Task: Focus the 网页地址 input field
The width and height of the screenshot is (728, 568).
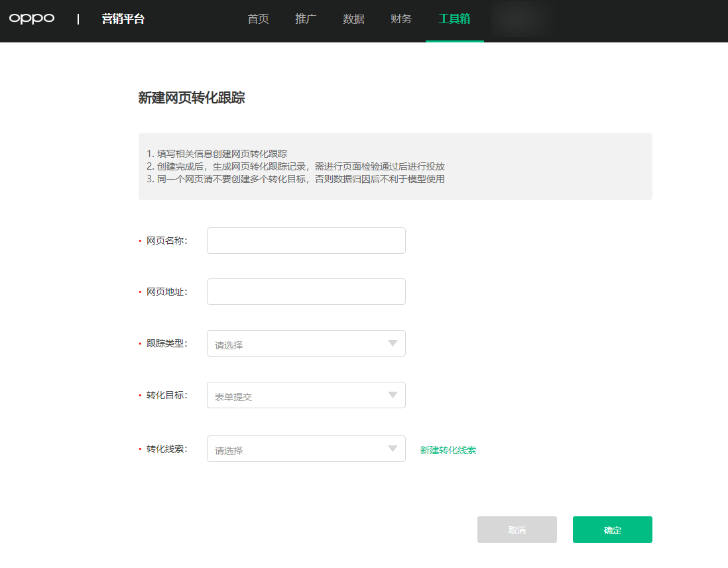Action: (x=306, y=292)
